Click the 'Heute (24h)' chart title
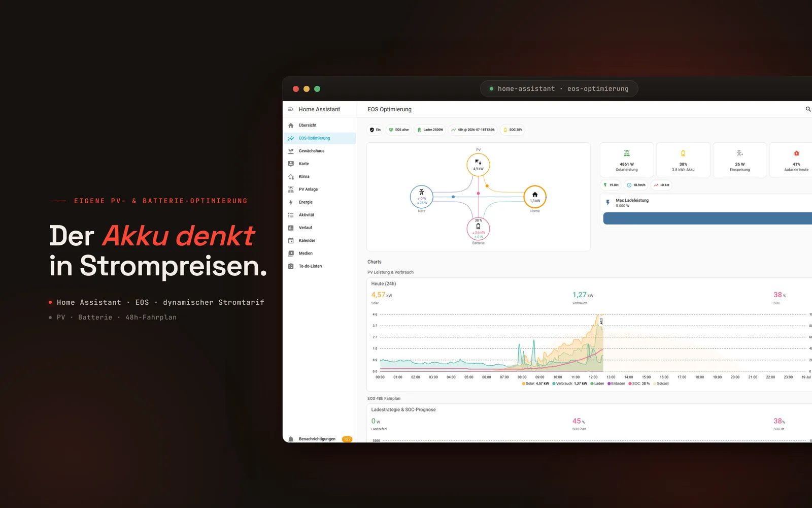This screenshot has height=508, width=812. click(384, 284)
